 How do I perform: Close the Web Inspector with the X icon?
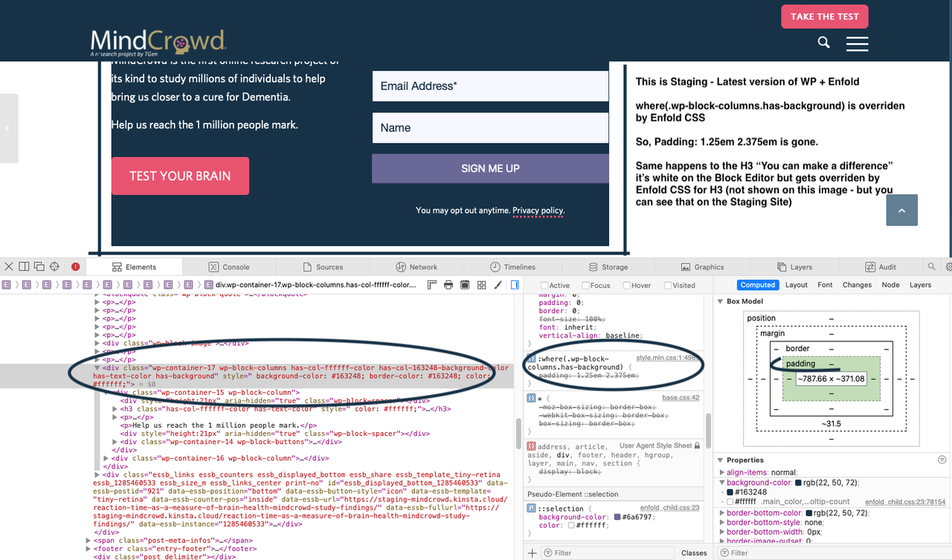[8, 266]
